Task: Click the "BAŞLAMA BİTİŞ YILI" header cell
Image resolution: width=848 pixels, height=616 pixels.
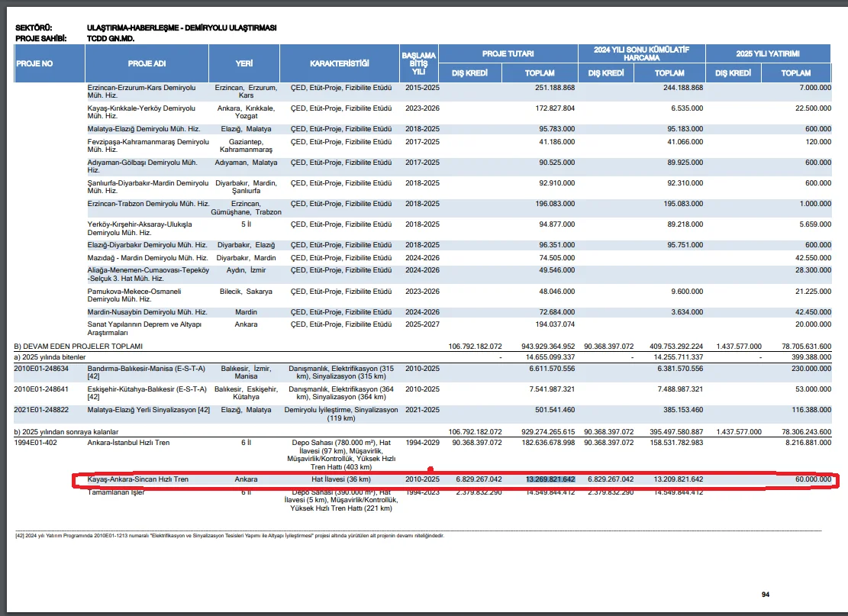Action: coord(419,63)
